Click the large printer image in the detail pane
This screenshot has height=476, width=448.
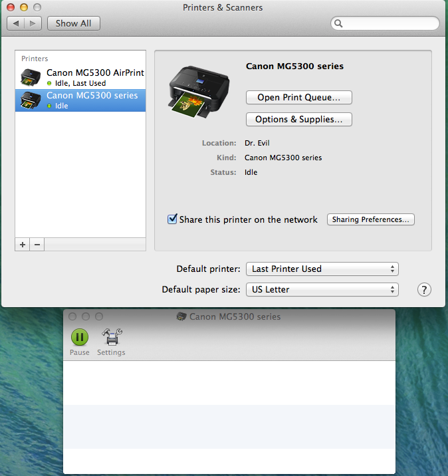(199, 92)
